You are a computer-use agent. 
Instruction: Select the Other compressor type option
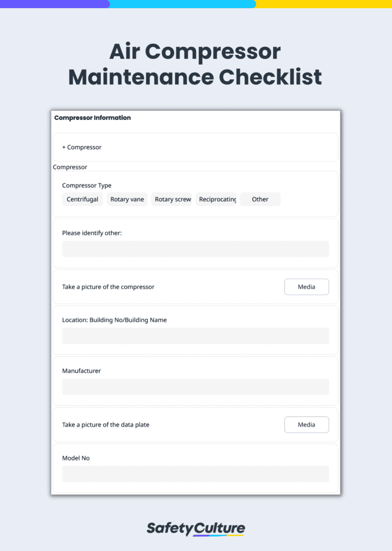tap(260, 199)
